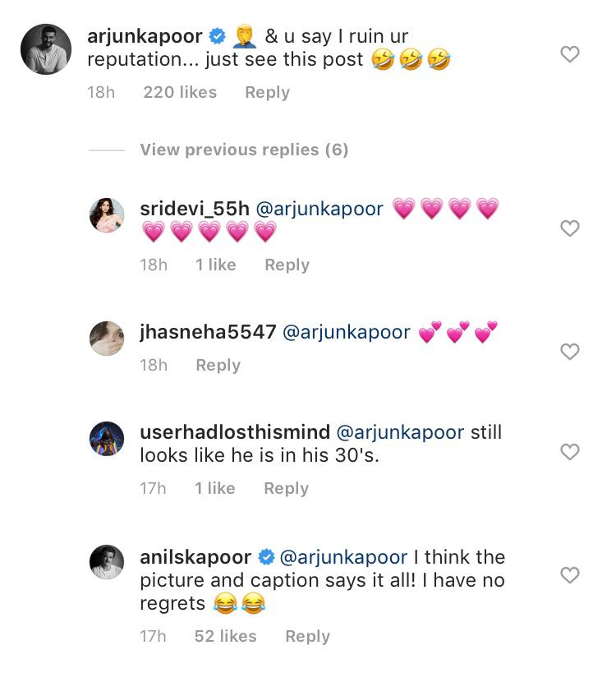Open userhadlosthismind's avatar image
616x673 pixels.
[107, 438]
